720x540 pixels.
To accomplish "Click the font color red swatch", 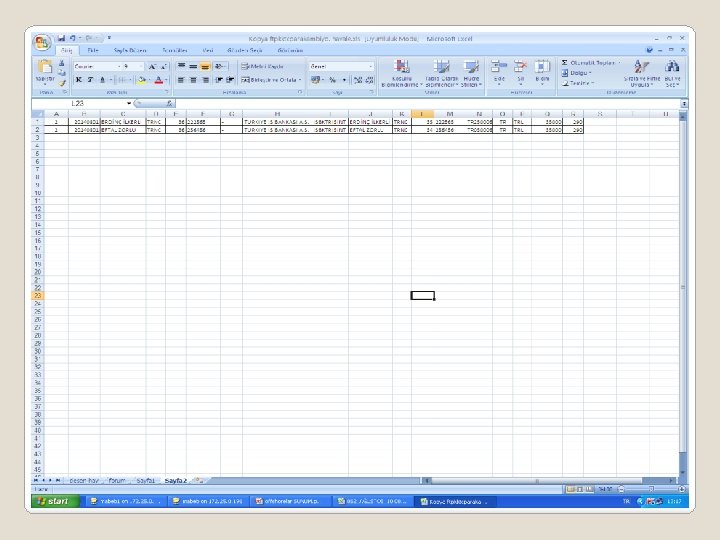I will [159, 80].
